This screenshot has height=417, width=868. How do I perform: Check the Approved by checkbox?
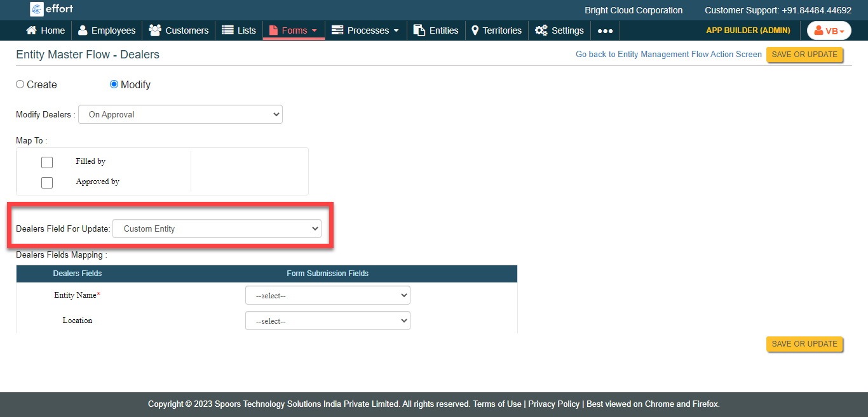point(47,182)
